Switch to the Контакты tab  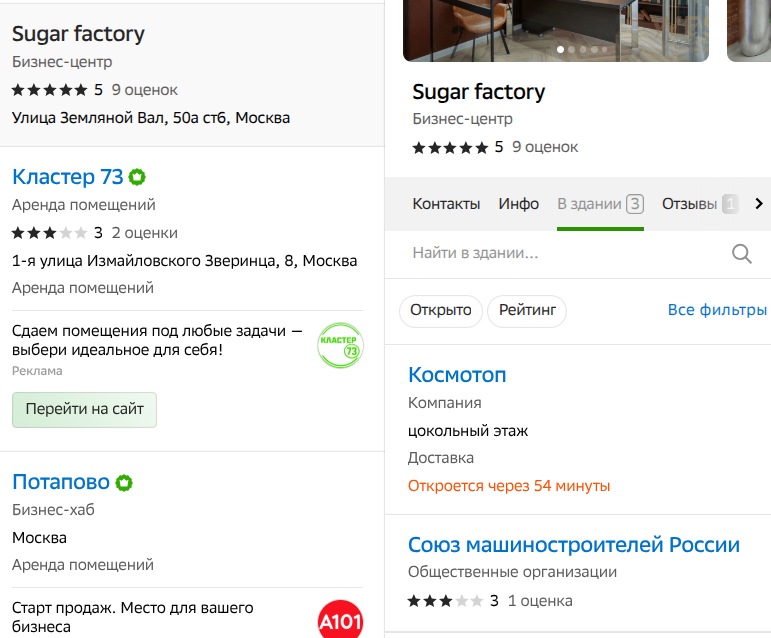(x=446, y=204)
